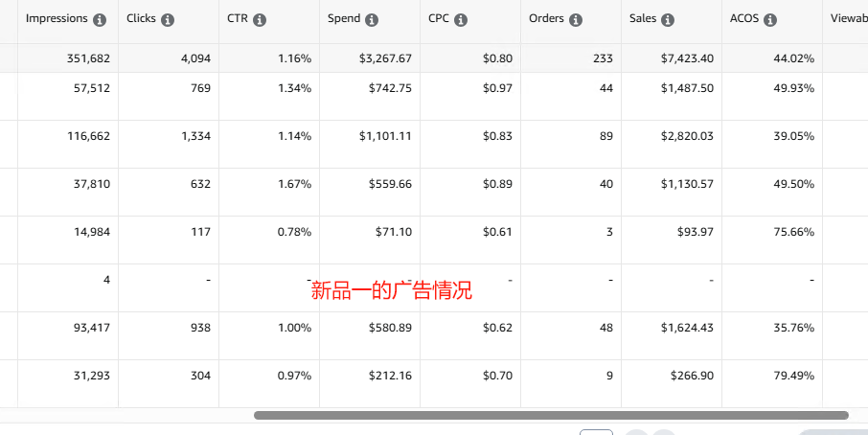Click spend cell $580.89

(x=390, y=328)
